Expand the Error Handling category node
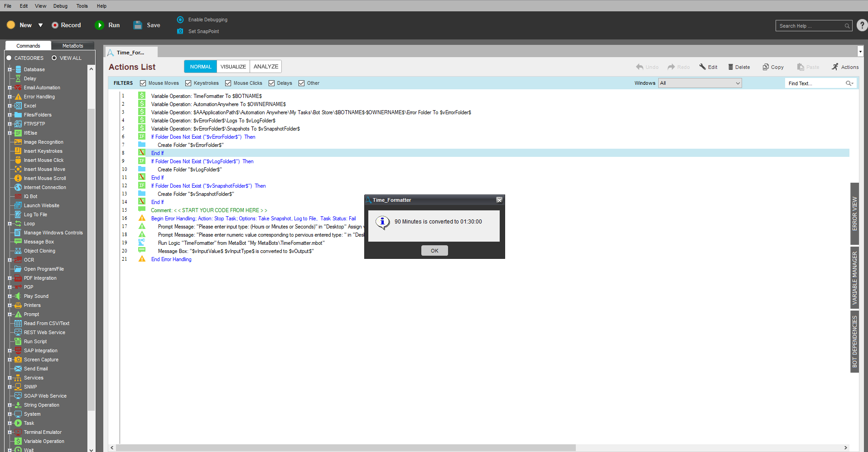868x452 pixels. [10, 97]
